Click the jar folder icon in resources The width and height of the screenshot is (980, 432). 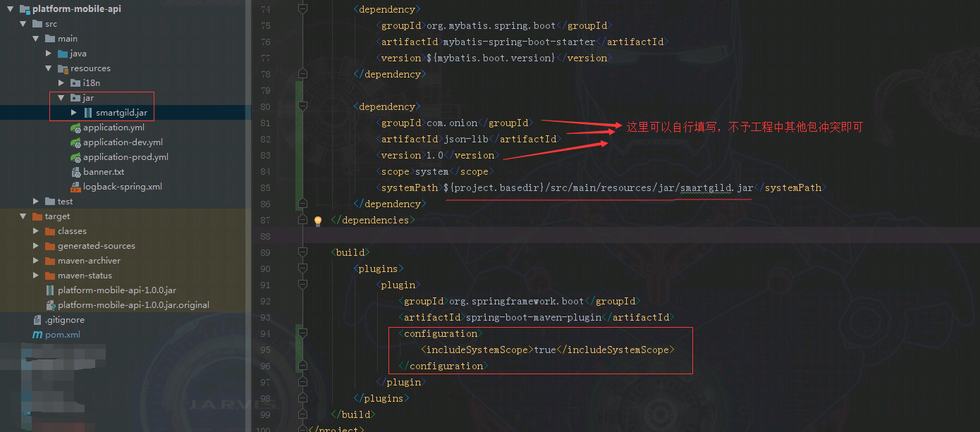coord(75,98)
